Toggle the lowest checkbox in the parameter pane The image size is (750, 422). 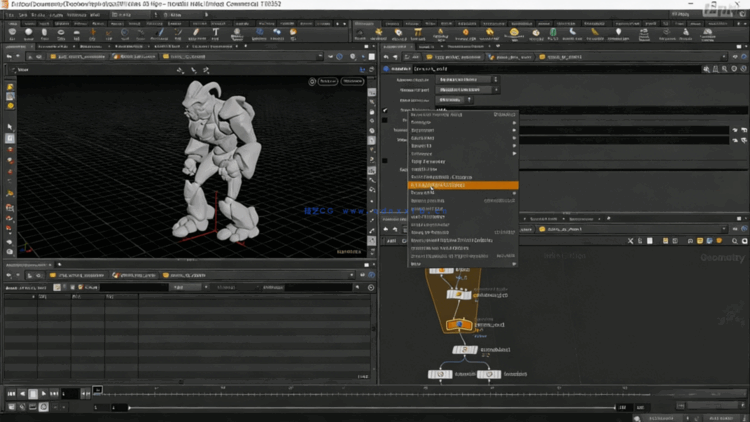386,160
